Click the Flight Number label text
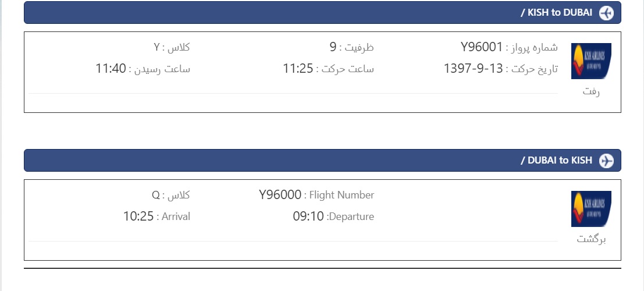Image resolution: width=644 pixels, height=291 pixels. (x=341, y=195)
